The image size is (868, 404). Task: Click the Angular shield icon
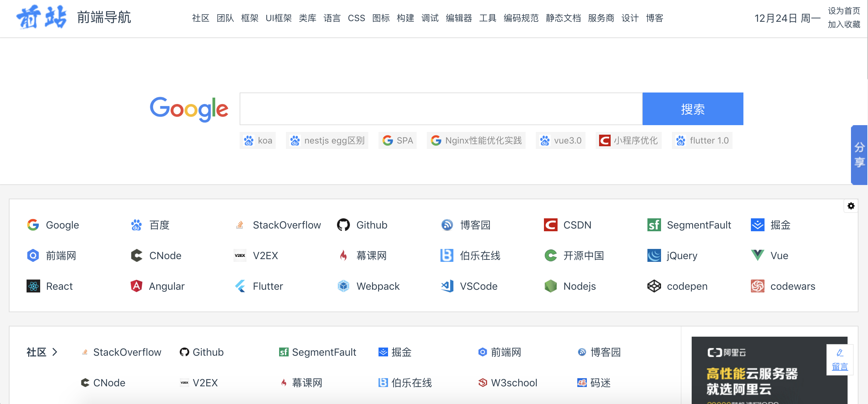(x=136, y=286)
